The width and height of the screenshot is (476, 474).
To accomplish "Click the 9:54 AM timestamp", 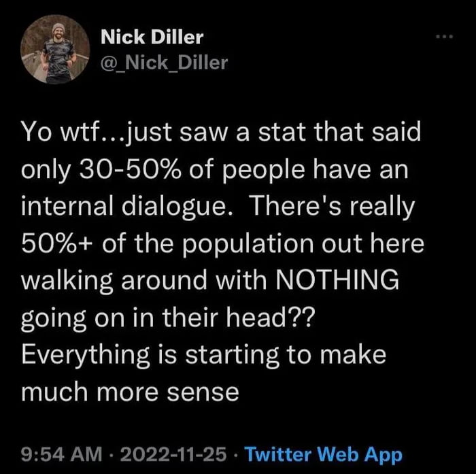I will (62, 454).
